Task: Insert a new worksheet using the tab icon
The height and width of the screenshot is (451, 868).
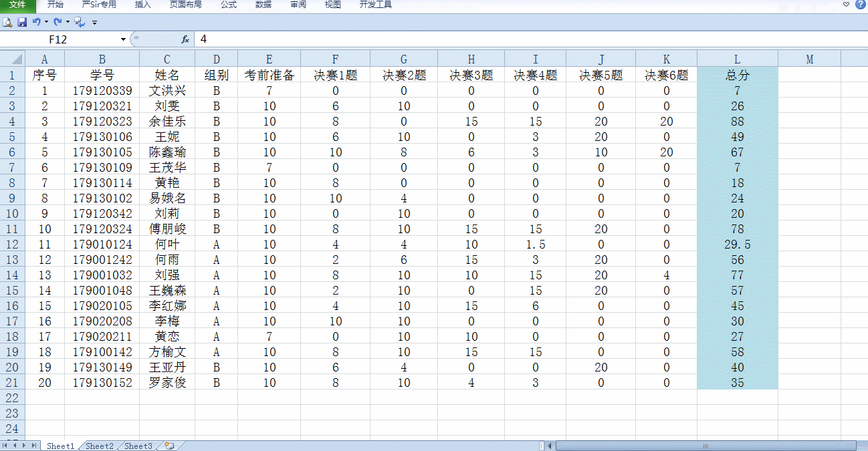Action: click(x=169, y=446)
